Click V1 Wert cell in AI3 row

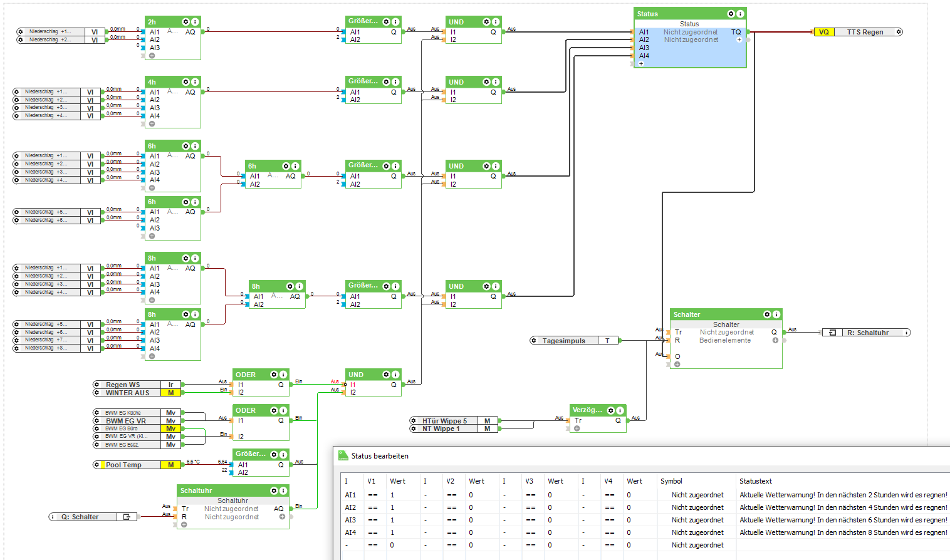coord(395,520)
